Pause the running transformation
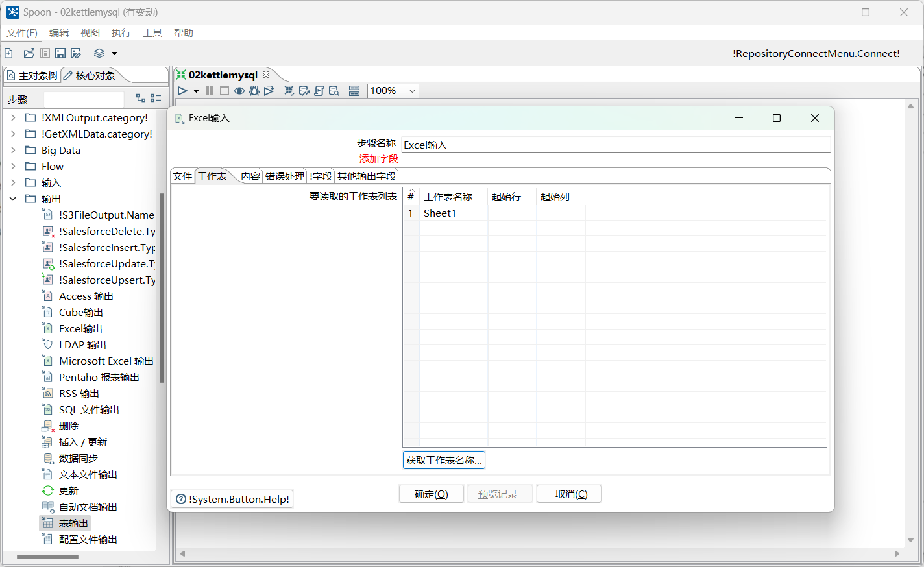Screen dimensions: 924x567 (x=209, y=91)
